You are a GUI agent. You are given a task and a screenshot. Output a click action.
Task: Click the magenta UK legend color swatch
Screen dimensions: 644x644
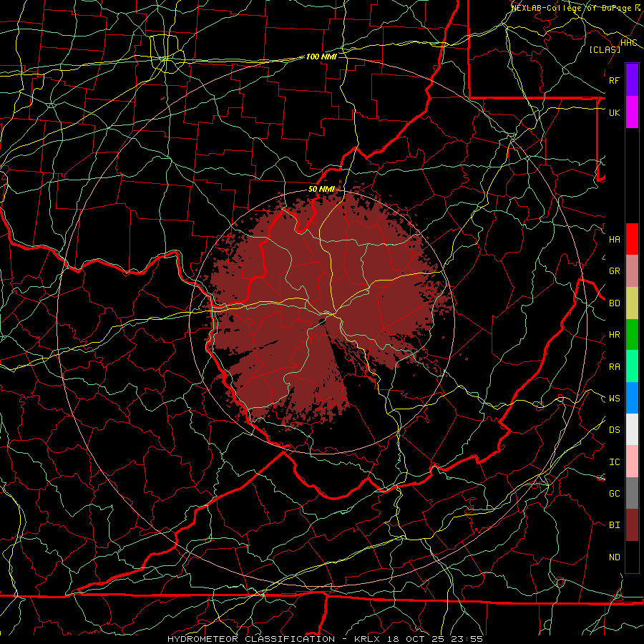click(x=632, y=112)
